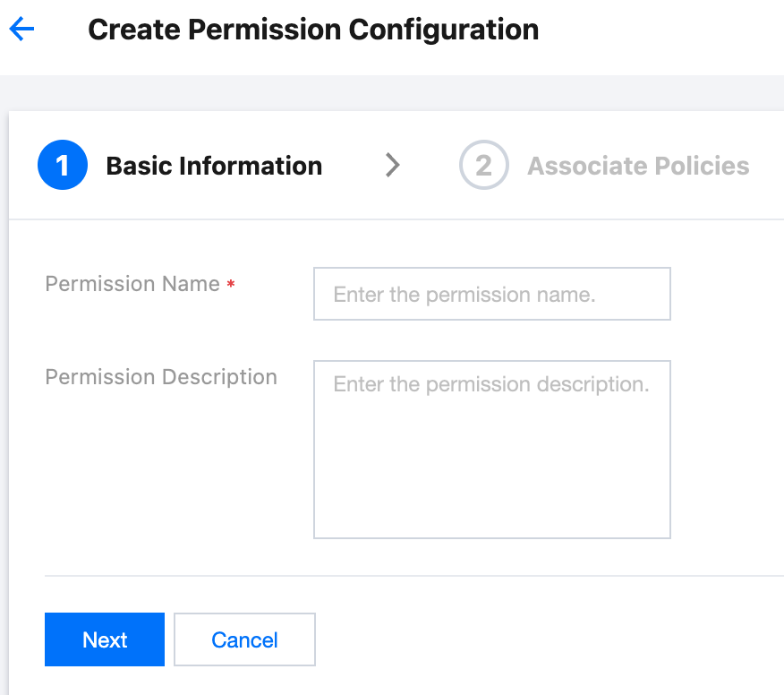Click the Create Permission Configuration page title
The width and height of the screenshot is (784, 695).
(x=313, y=30)
